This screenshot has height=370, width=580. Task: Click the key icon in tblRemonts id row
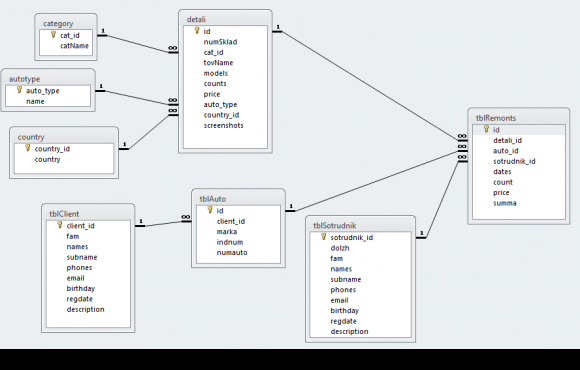(487, 129)
